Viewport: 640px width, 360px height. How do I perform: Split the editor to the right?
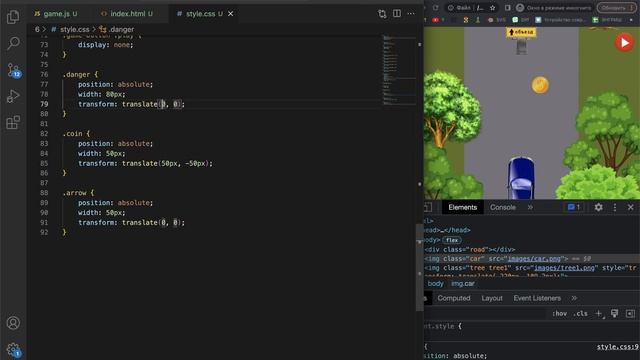pyautogui.click(x=397, y=13)
